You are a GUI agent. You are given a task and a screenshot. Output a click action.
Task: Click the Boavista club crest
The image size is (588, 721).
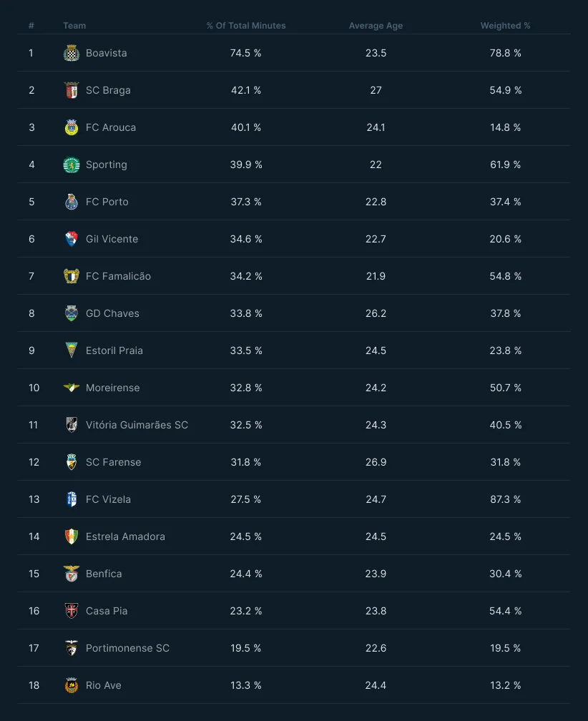(x=72, y=53)
